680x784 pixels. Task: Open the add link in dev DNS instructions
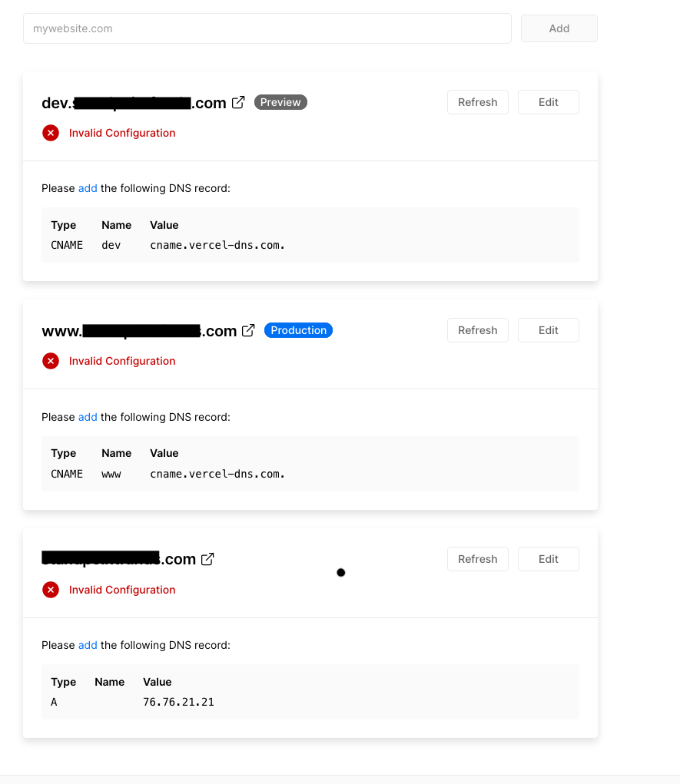pos(87,188)
